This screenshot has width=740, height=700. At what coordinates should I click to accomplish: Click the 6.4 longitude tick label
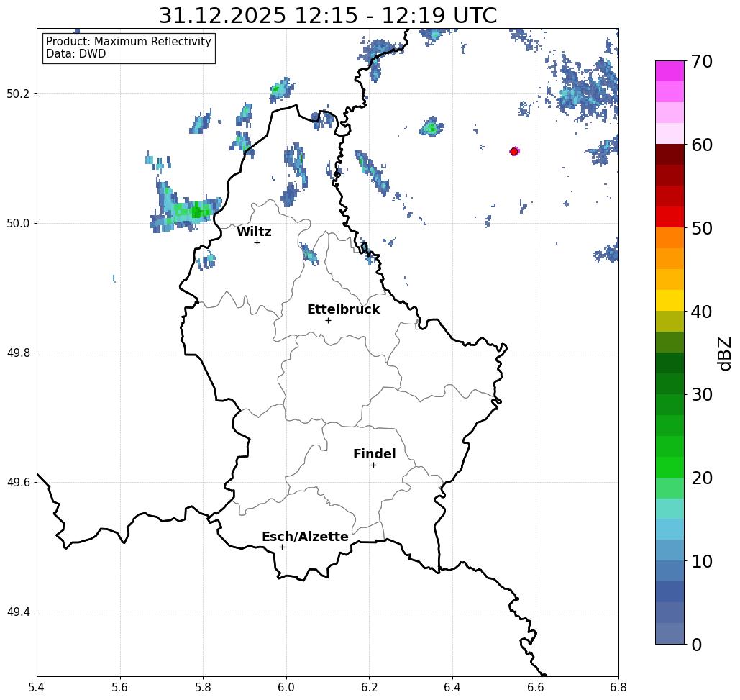452,687
